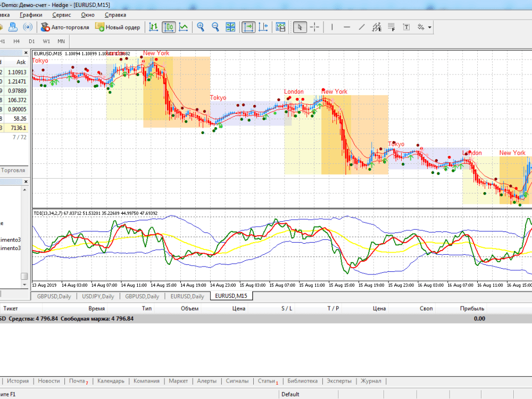Switch chart to bar chart mode
The image size is (532, 399).
[x=154, y=27]
